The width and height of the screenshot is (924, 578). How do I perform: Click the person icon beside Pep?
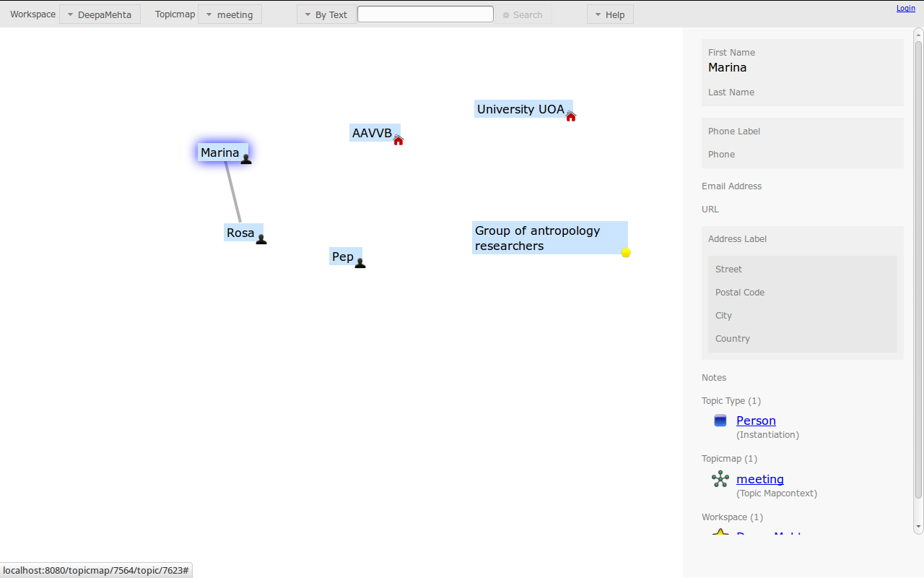[360, 263]
